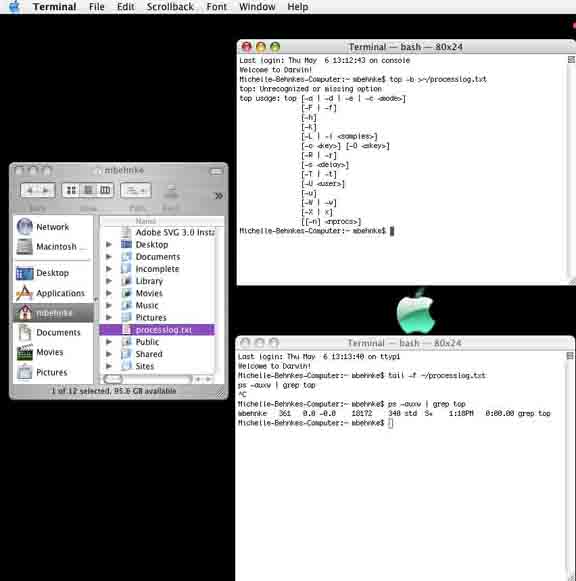Open the Terminal application menu
Image resolution: width=576 pixels, height=581 pixels.
click(54, 7)
